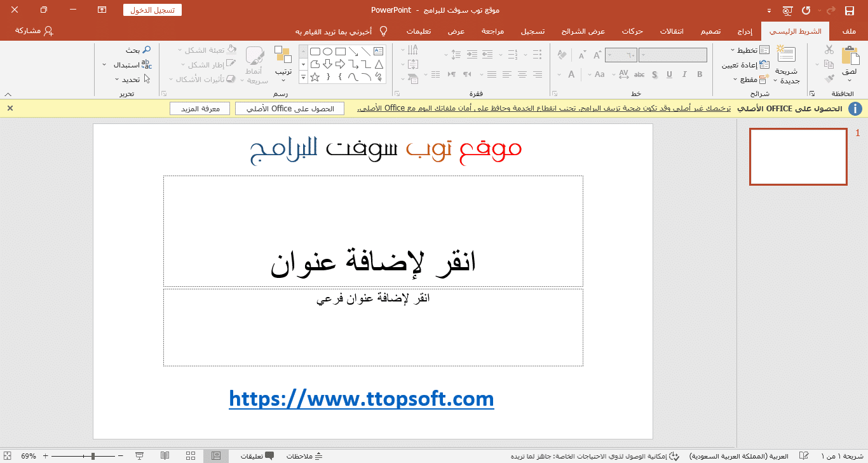The width and height of the screenshot is (868, 463).
Task: Switch to Design (تصميم) tab
Action: (711, 31)
